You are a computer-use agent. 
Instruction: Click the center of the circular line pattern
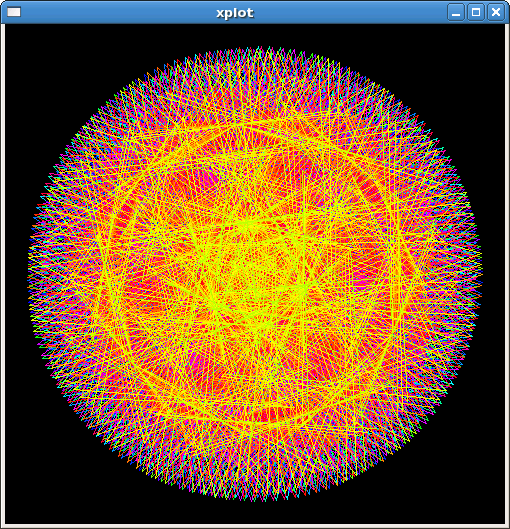[255, 274]
